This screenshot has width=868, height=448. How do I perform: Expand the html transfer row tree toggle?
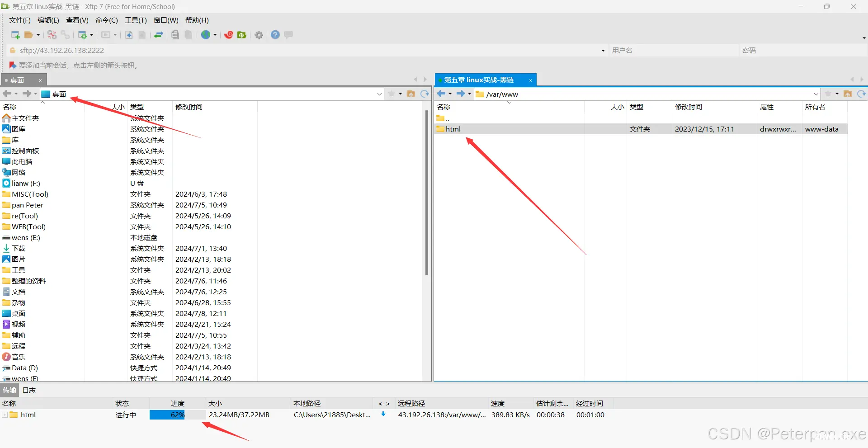(5, 415)
